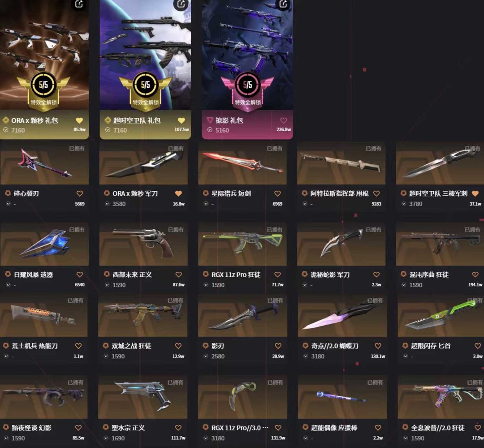Click share icon on ORA x 颗秒 礼包 card
The image size is (484, 448).
79,4
